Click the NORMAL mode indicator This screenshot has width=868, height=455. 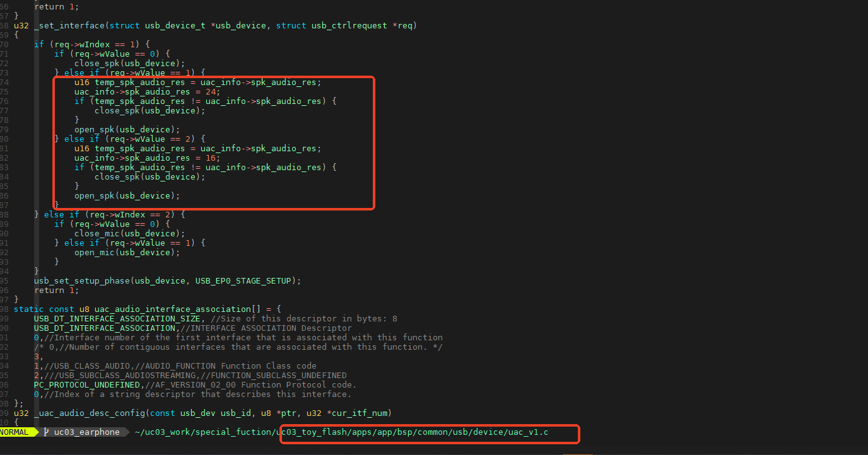(x=14, y=432)
